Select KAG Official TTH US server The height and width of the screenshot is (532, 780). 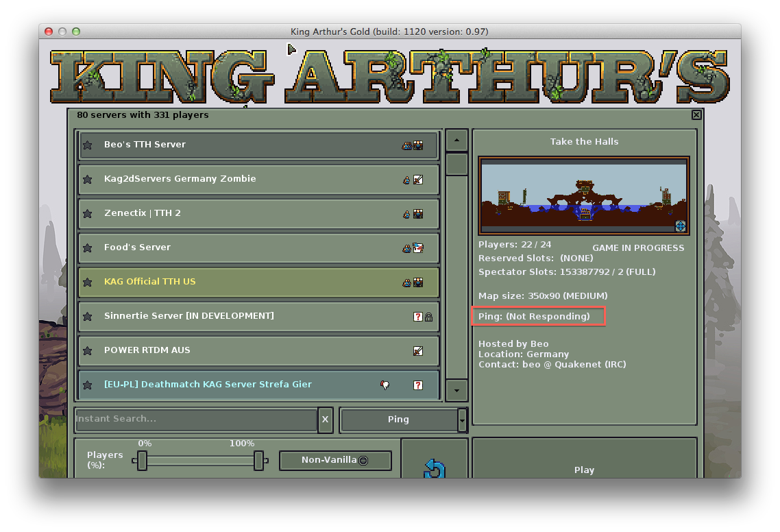pos(258,282)
